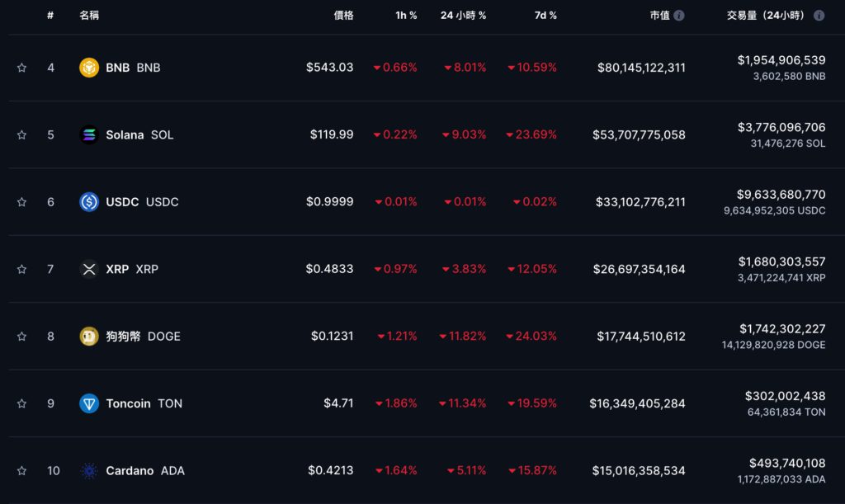The width and height of the screenshot is (845, 504).
Task: Click info icon next to 交易量 header
Action: pyautogui.click(x=819, y=16)
